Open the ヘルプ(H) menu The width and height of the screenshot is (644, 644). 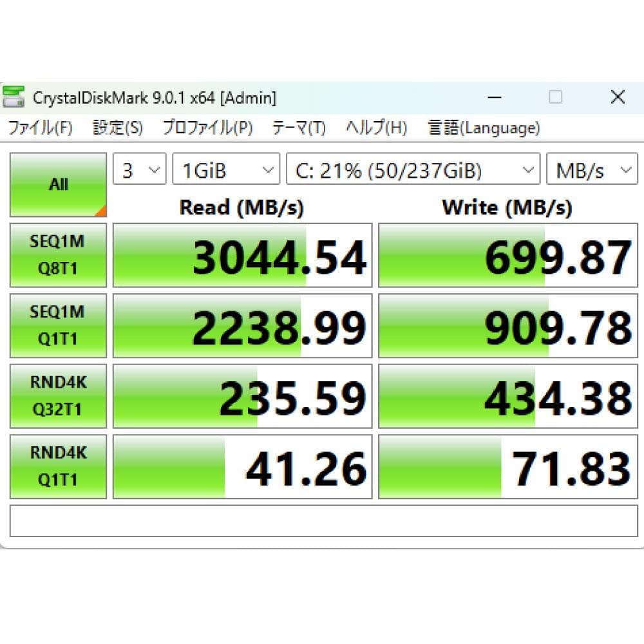[x=376, y=128]
